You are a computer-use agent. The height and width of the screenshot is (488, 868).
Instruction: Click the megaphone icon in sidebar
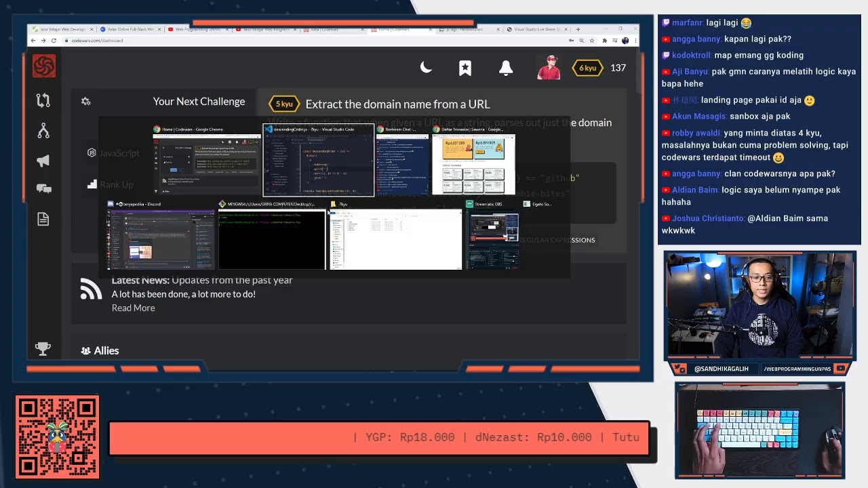pos(43,161)
